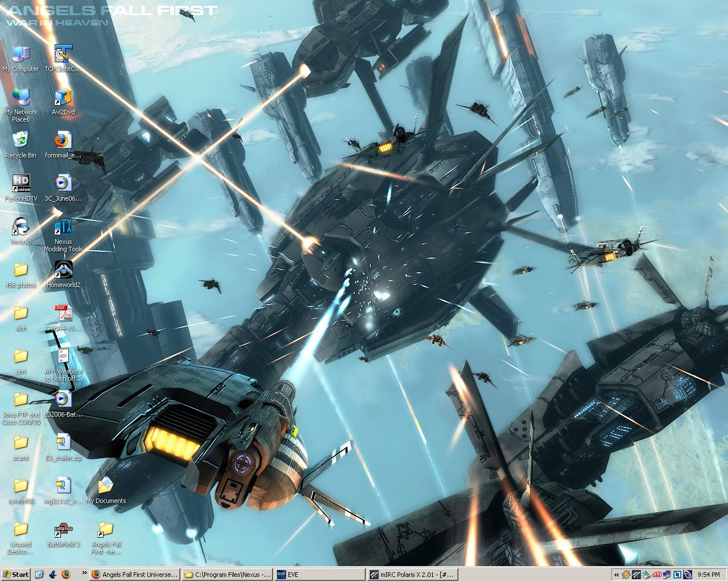Click the orange lightning tray icon
The image size is (728, 582).
point(626,575)
